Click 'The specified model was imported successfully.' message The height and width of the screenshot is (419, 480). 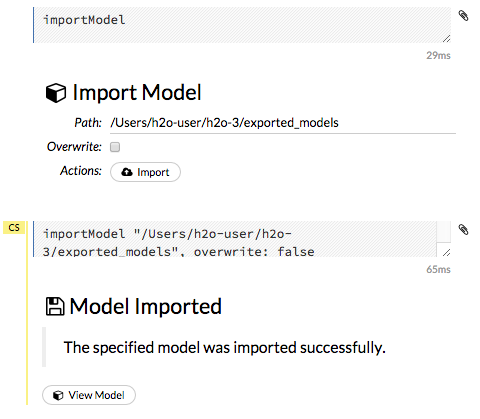click(x=224, y=348)
